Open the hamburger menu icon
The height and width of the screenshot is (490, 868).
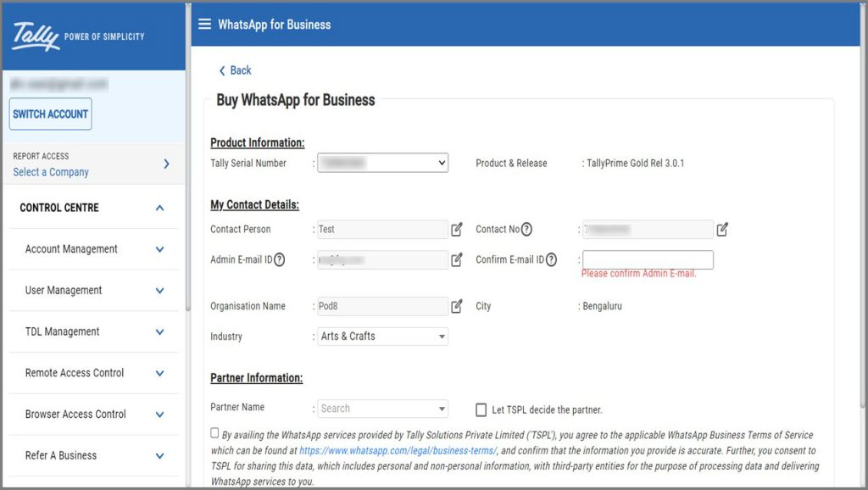click(205, 24)
